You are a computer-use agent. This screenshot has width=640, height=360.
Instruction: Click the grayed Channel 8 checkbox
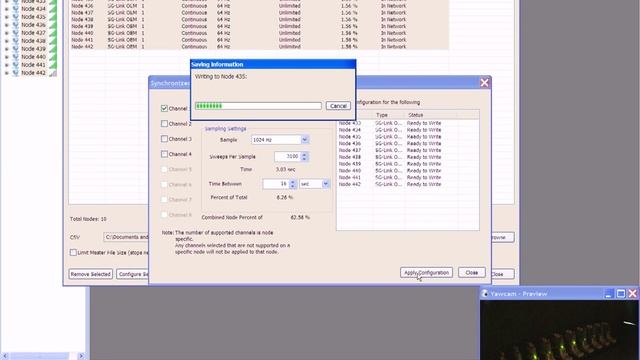[x=164, y=215]
